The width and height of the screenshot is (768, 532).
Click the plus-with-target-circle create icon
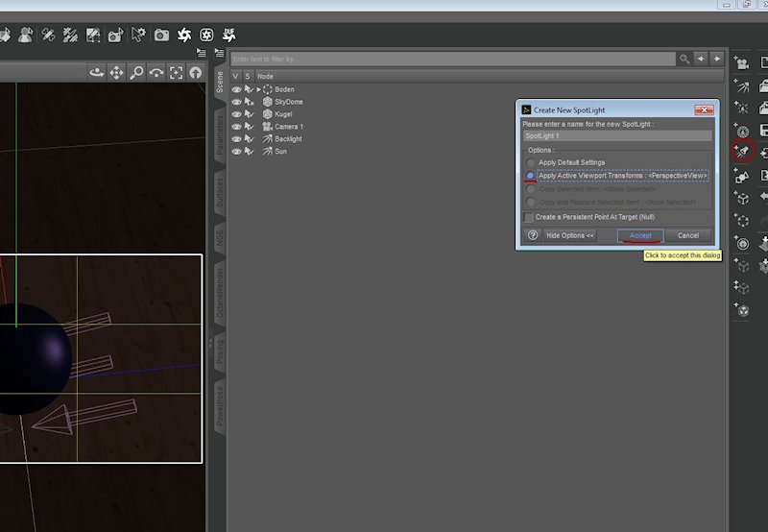click(x=741, y=243)
